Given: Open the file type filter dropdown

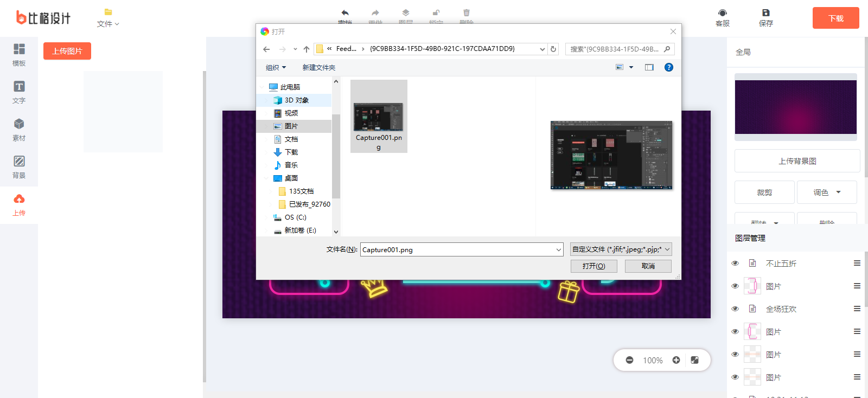Looking at the screenshot, I should 621,249.
